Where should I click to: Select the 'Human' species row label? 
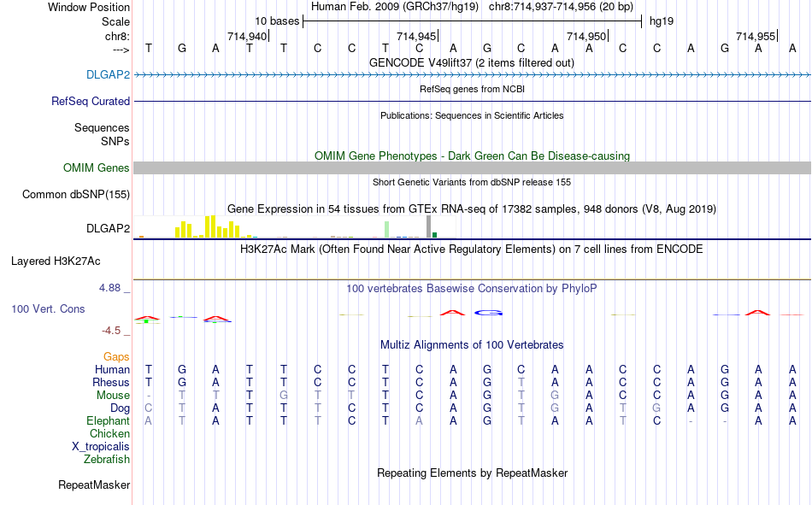tap(112, 369)
